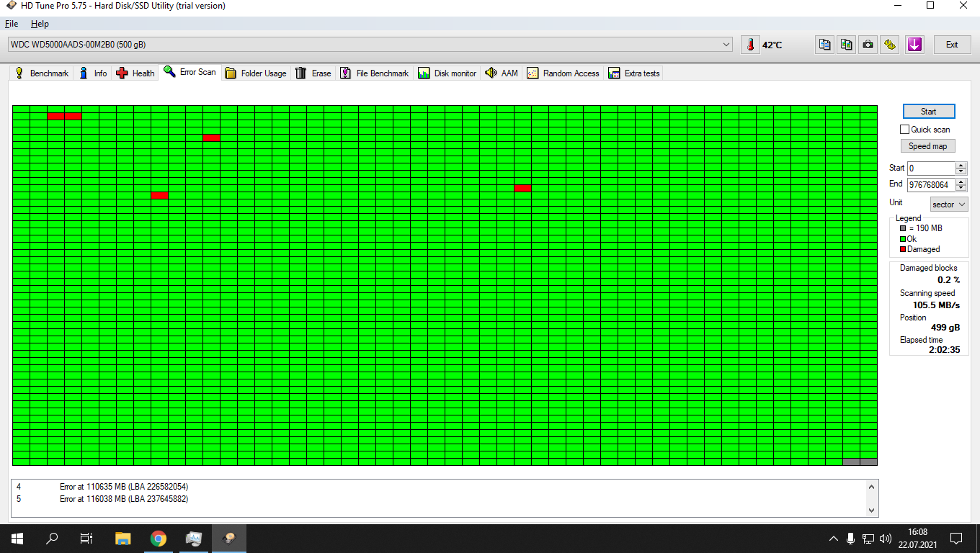Open the Disk monitor tab

pos(447,73)
